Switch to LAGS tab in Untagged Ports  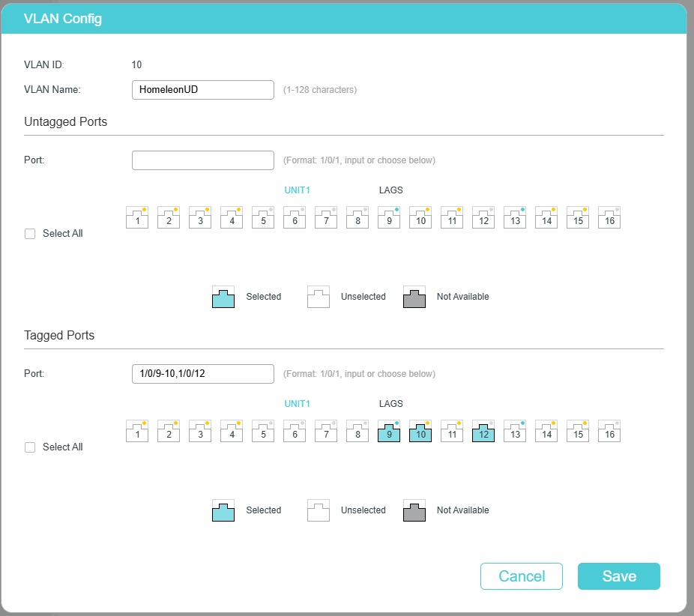click(390, 190)
